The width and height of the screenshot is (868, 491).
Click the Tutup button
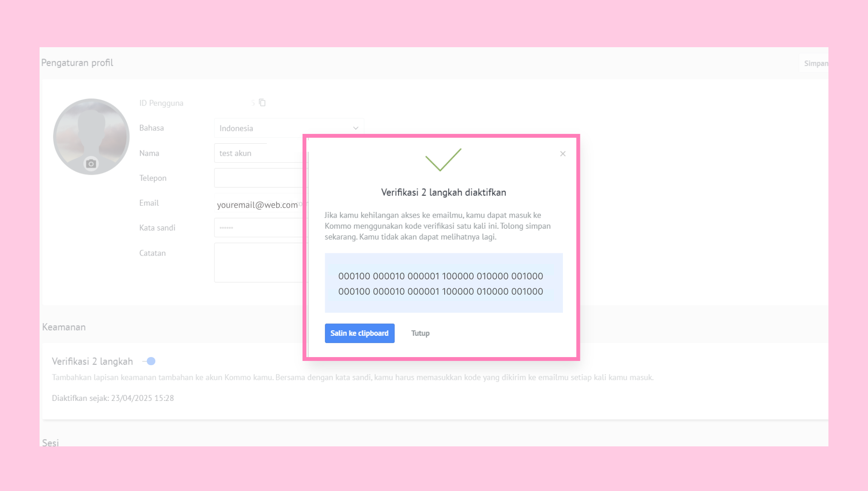(420, 333)
